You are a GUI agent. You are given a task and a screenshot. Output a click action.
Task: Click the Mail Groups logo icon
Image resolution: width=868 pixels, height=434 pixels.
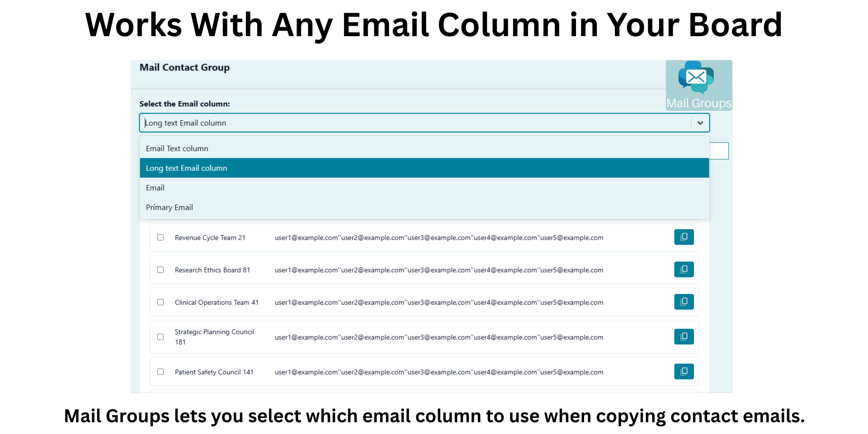click(x=696, y=77)
